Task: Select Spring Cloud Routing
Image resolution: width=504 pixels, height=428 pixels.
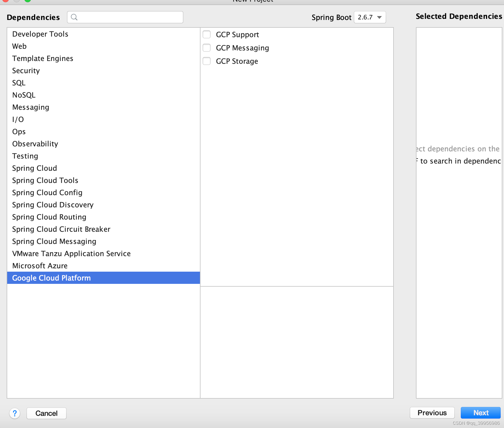Action: click(104, 217)
